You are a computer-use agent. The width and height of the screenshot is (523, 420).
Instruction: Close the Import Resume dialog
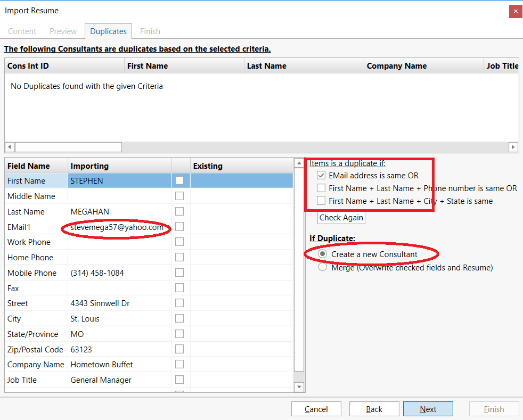(516, 11)
